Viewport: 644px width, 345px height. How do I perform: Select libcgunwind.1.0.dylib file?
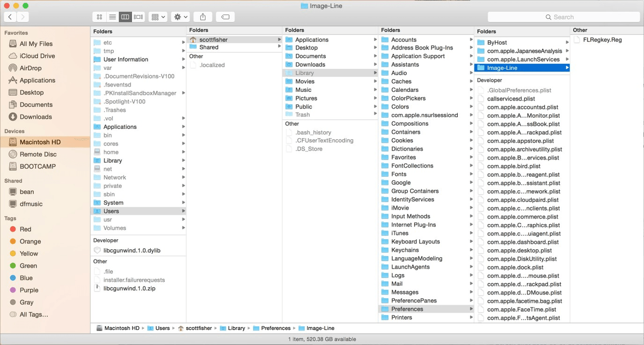[131, 250]
